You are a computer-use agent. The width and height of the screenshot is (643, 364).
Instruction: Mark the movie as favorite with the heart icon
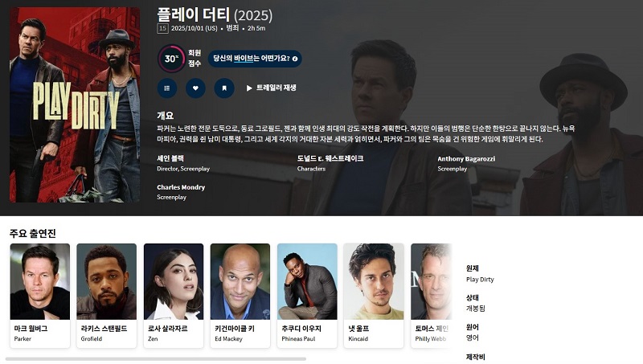195,88
